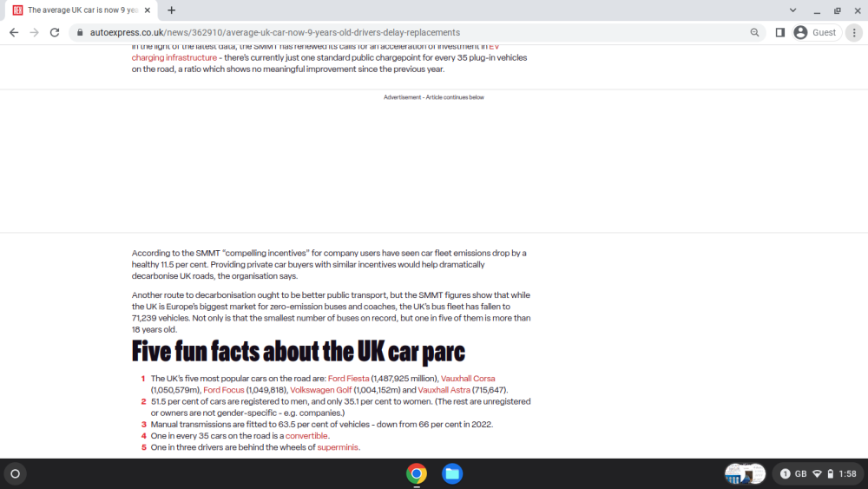
Task: Check the battery status icon
Action: pos(831,474)
